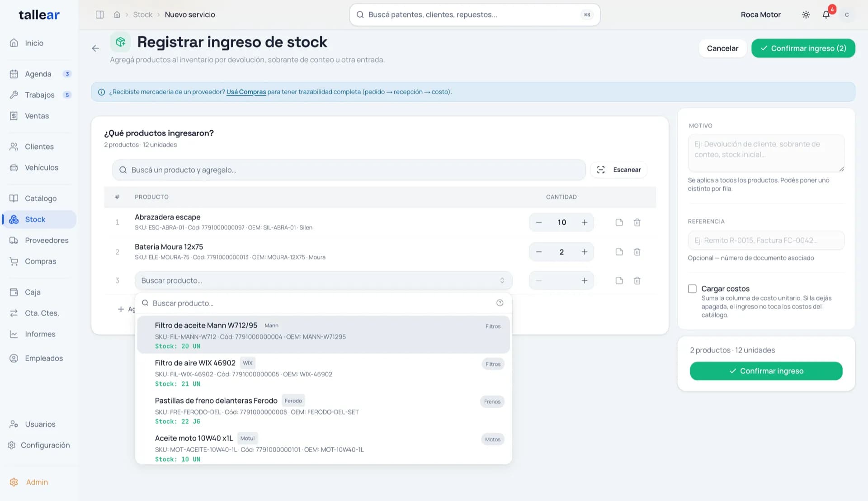Open Proveedores in sidebar

39,240
